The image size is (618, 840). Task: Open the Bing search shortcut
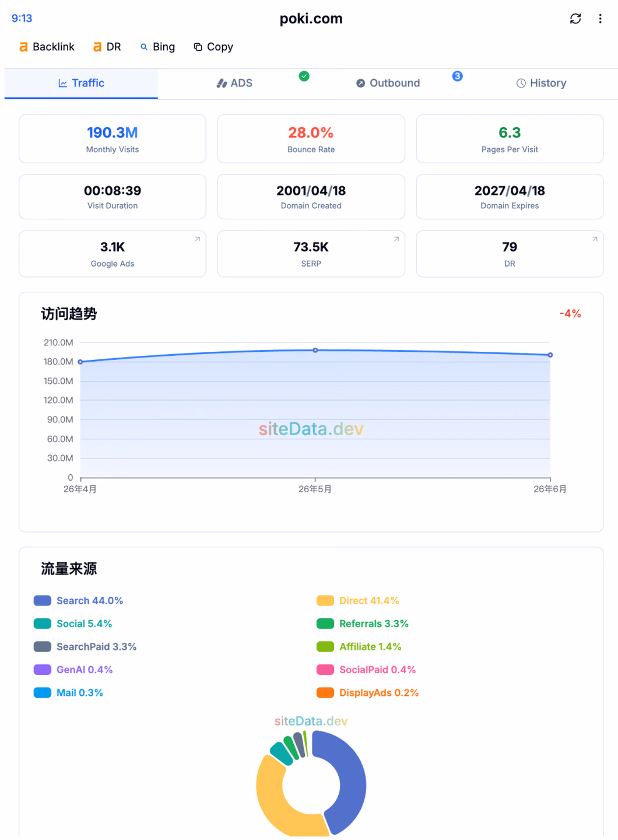pyautogui.click(x=157, y=47)
